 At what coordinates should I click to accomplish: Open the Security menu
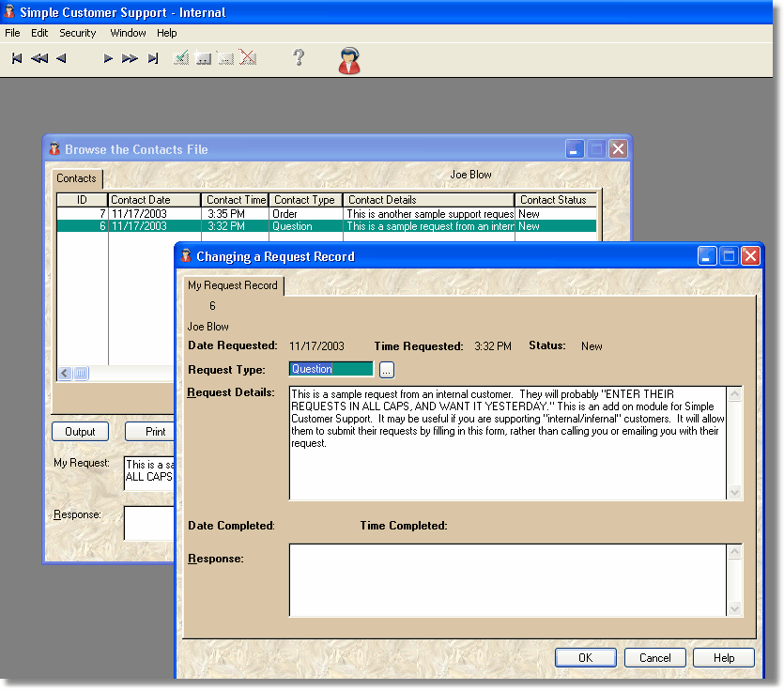(78, 33)
